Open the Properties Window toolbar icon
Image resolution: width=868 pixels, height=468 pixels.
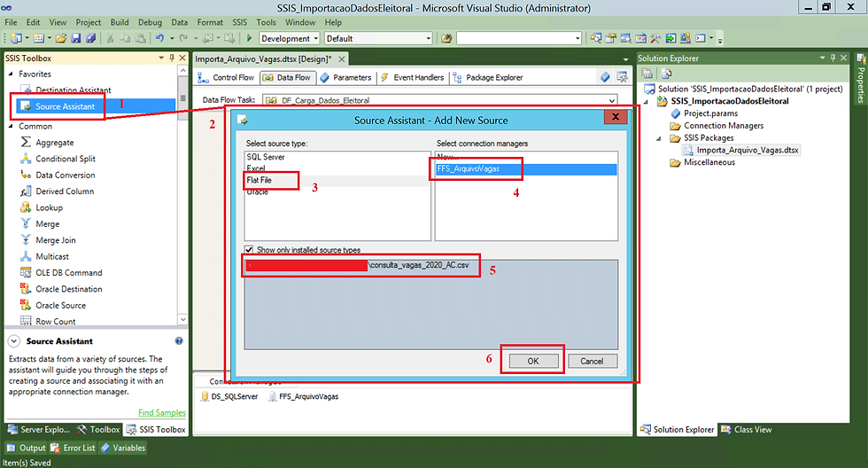610,38
